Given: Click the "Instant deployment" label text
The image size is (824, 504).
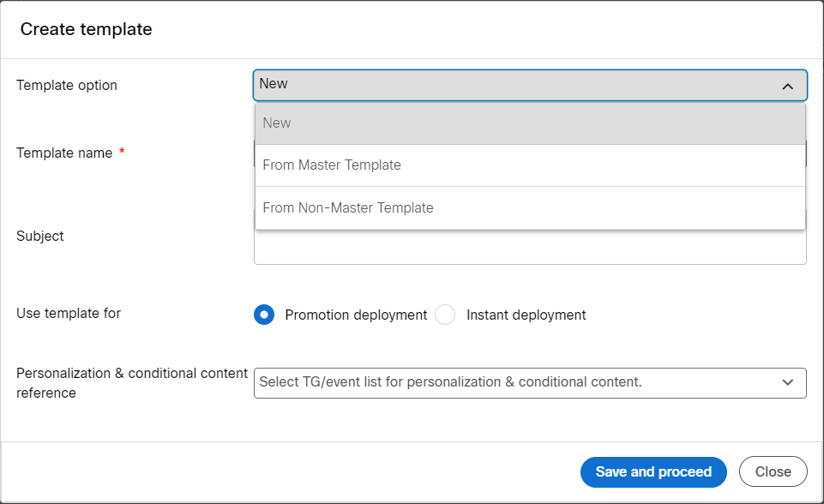Looking at the screenshot, I should pos(526,315).
